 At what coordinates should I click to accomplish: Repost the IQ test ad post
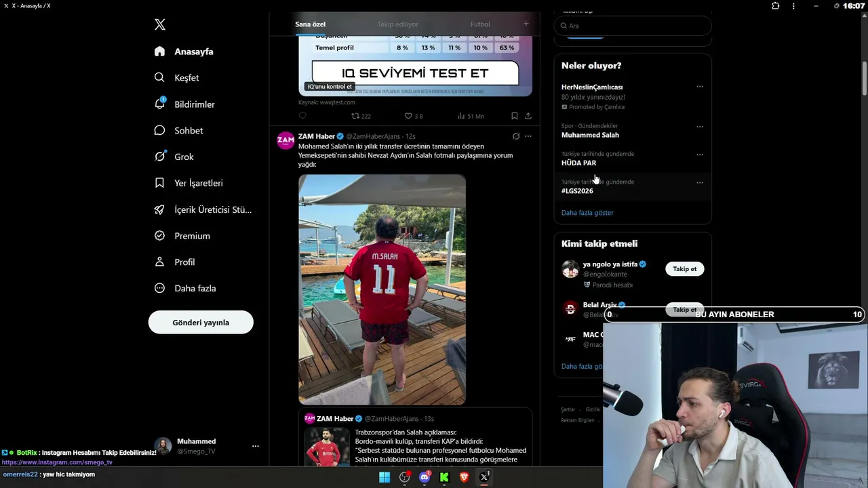click(x=361, y=116)
